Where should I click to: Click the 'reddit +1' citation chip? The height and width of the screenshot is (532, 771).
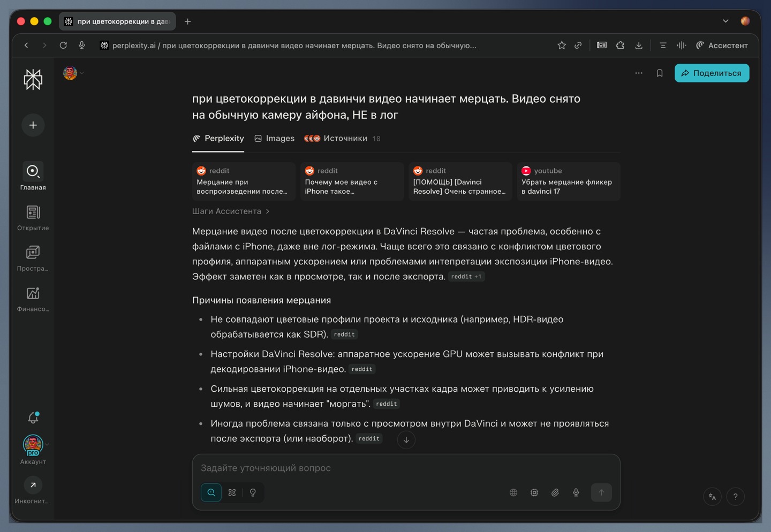click(x=466, y=277)
